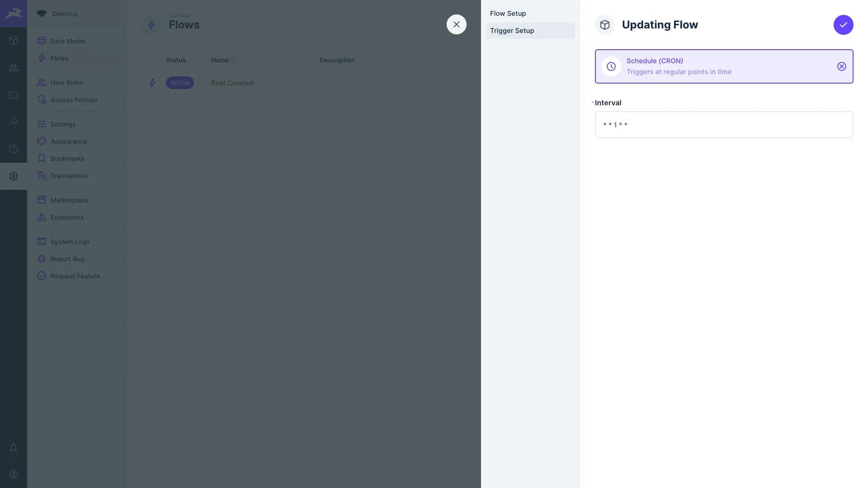
Task: Open the User Roles section icon
Action: pyautogui.click(x=41, y=83)
